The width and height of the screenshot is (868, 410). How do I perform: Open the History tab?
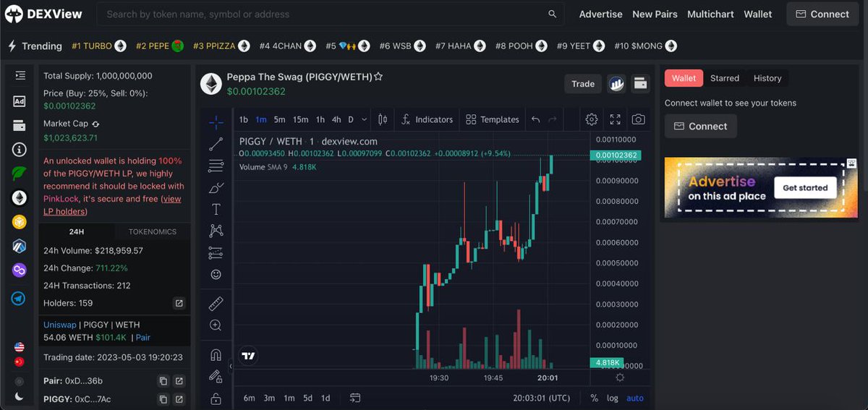click(767, 78)
